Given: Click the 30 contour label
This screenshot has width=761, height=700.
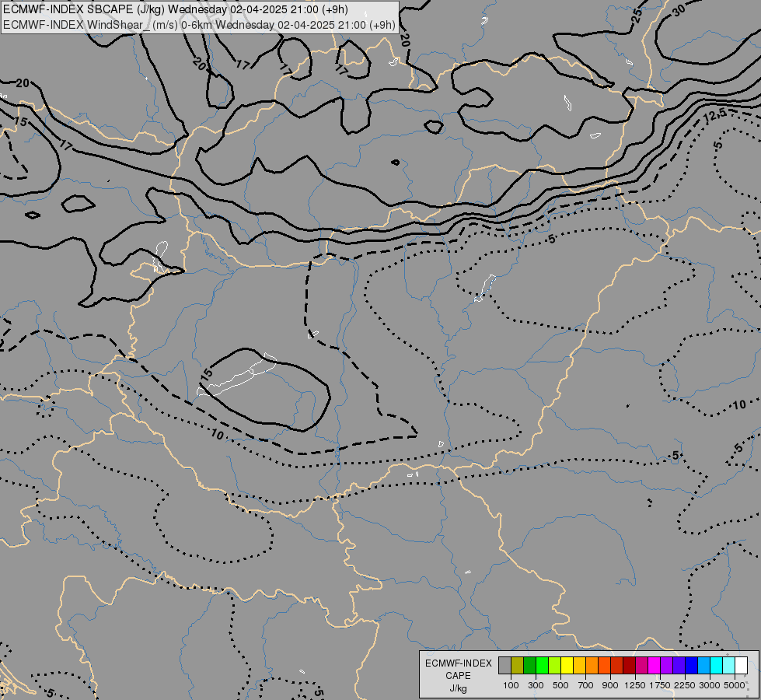Looking at the screenshot, I should 679,10.
